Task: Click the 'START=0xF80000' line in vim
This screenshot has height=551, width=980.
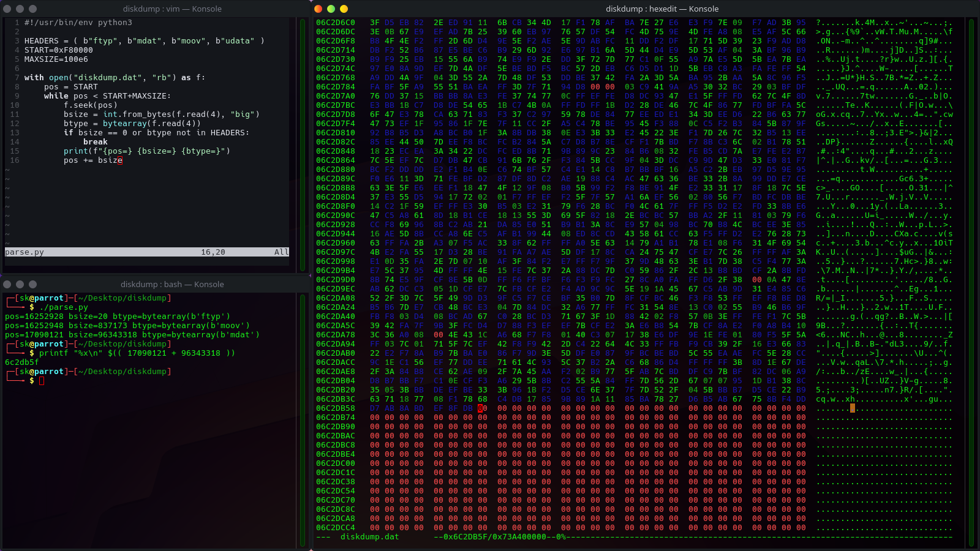Action: (x=59, y=50)
